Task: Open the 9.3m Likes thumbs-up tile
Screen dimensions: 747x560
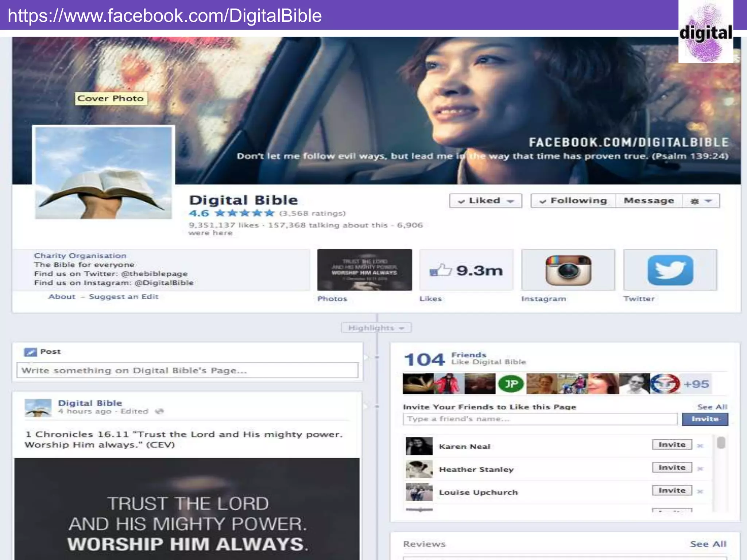Action: [x=466, y=270]
